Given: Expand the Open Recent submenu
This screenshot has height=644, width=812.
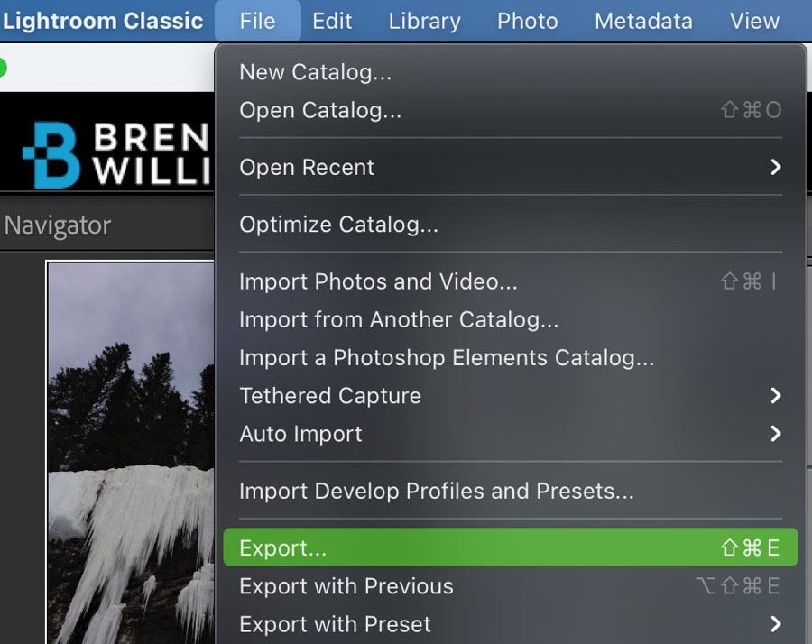Looking at the screenshot, I should (x=510, y=167).
